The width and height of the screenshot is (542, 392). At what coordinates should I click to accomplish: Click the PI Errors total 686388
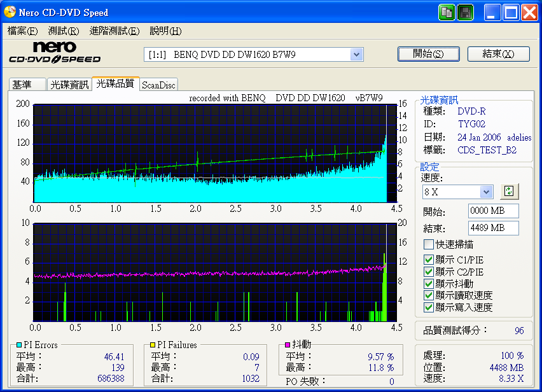tap(111, 379)
